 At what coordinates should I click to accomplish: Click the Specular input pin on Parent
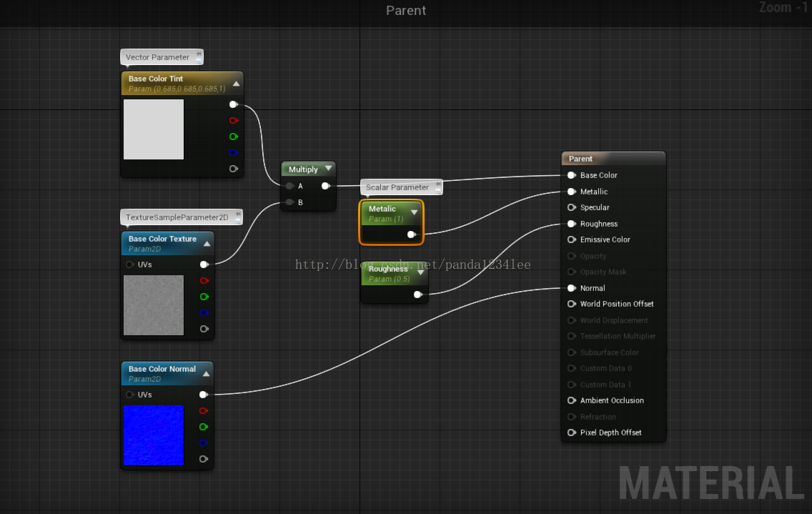pyautogui.click(x=572, y=208)
